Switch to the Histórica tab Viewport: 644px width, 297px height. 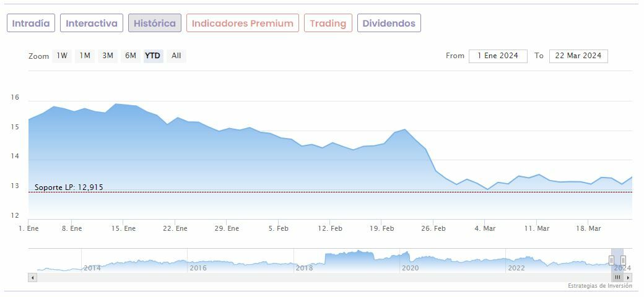[155, 24]
